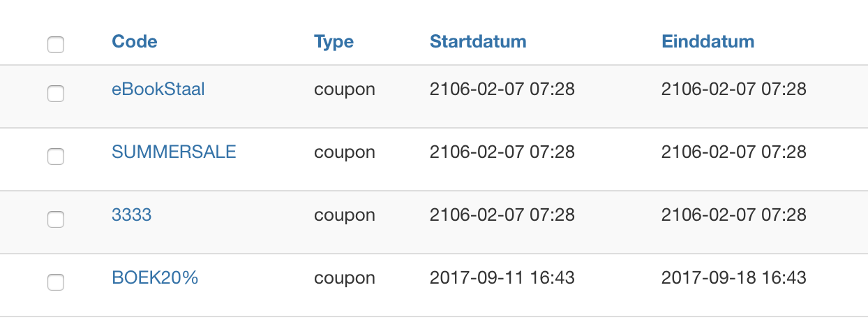Toggle the checkbox for coupon 3333
Image resolution: width=868 pixels, height=320 pixels.
(x=56, y=219)
